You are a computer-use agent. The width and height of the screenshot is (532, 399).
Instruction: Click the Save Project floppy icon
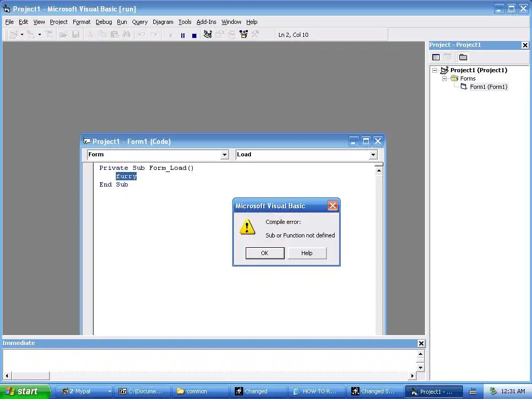pyautogui.click(x=76, y=35)
